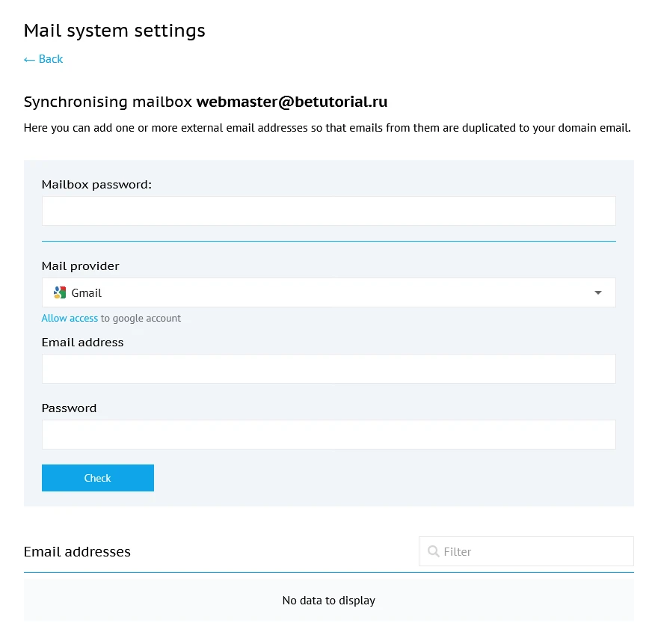
Task: Select the Password field above Check
Action: (x=328, y=435)
